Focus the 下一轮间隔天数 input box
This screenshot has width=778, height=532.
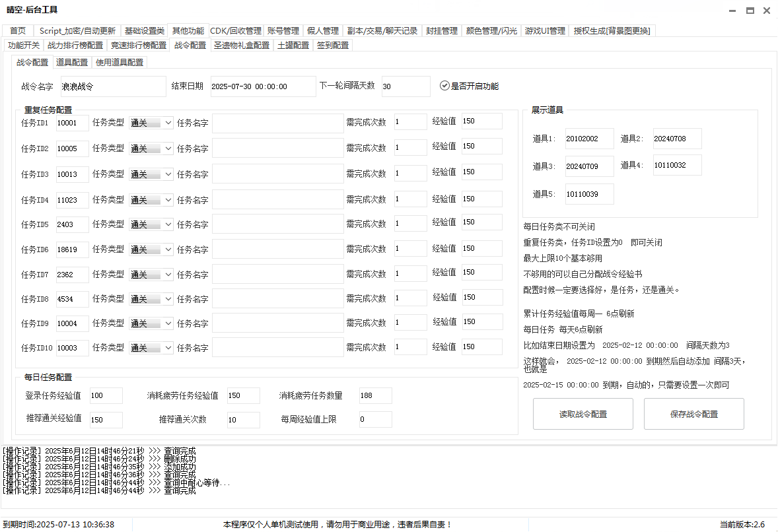pyautogui.click(x=405, y=86)
